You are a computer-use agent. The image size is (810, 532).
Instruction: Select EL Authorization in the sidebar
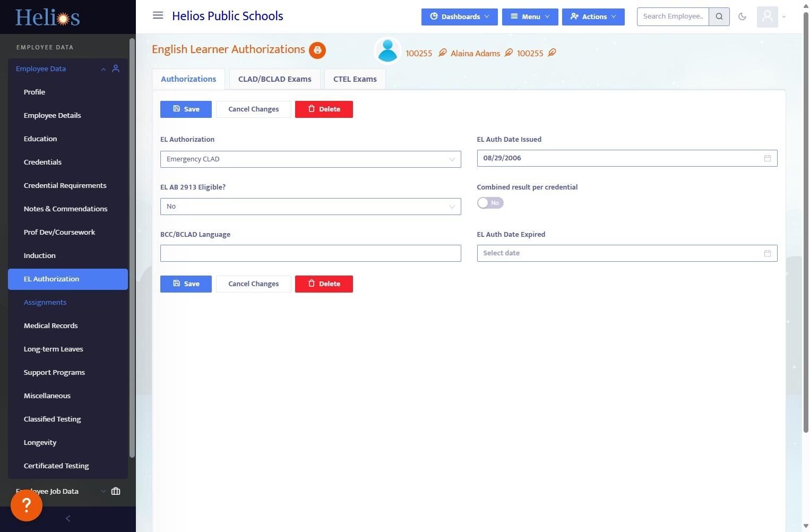pos(68,279)
